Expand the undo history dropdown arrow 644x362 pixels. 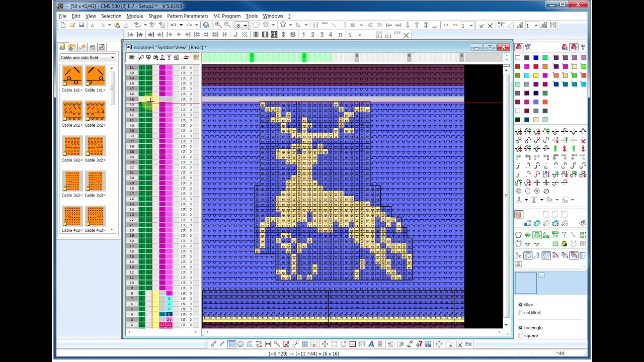[x=181, y=25]
